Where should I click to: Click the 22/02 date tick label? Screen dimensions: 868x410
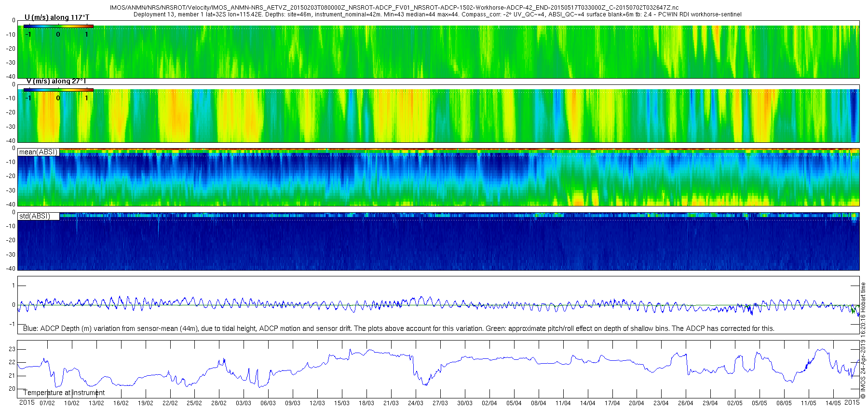coord(170,403)
